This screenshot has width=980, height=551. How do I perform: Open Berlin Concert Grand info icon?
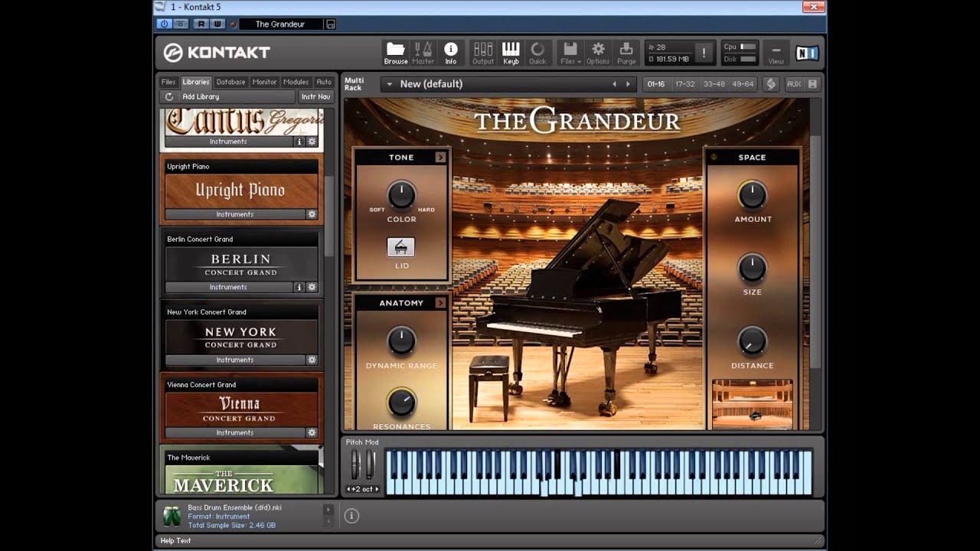(x=299, y=287)
